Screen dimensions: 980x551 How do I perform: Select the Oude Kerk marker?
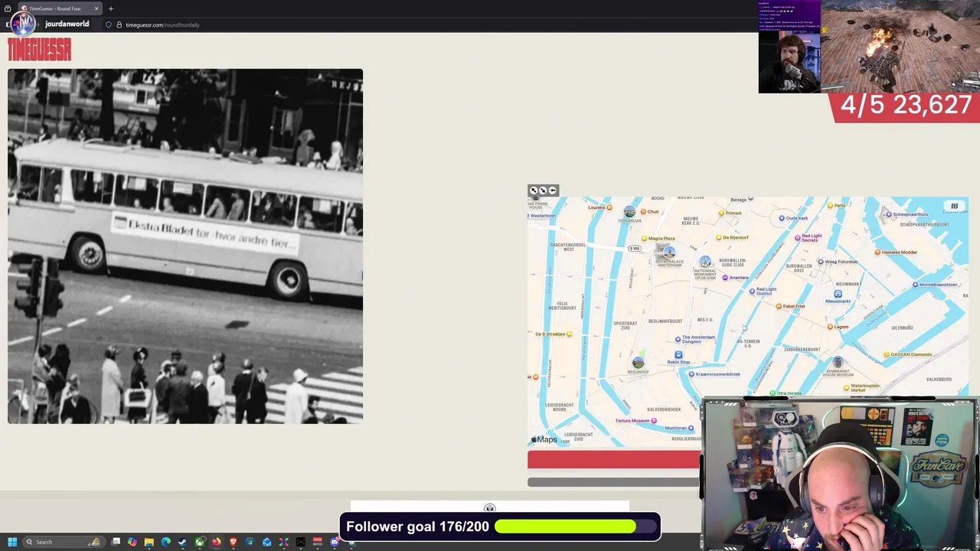782,218
